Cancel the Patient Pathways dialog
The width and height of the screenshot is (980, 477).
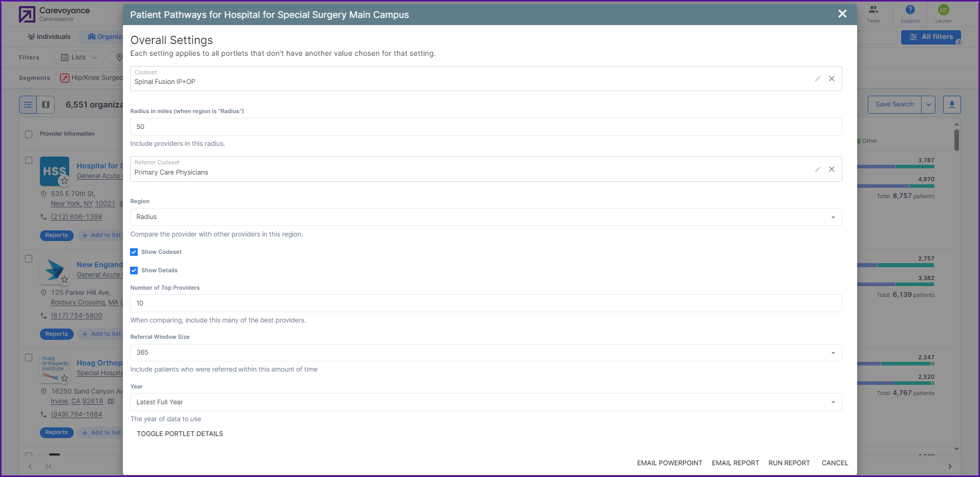[835, 463]
